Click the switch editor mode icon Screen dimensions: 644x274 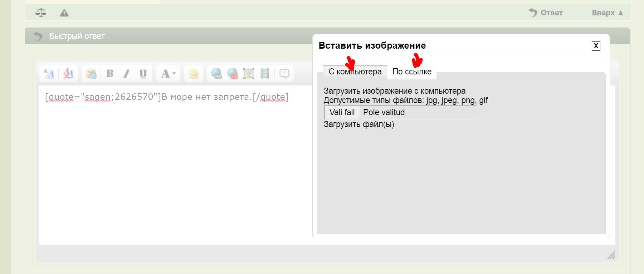coord(49,74)
